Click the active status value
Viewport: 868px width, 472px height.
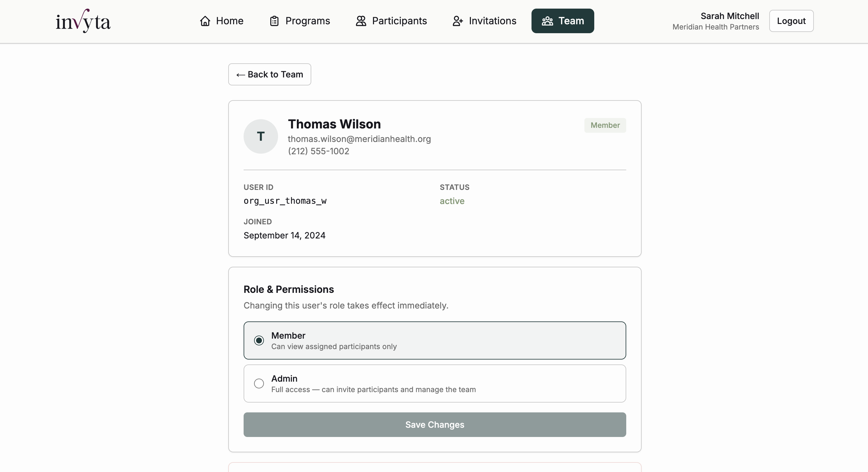tap(452, 201)
